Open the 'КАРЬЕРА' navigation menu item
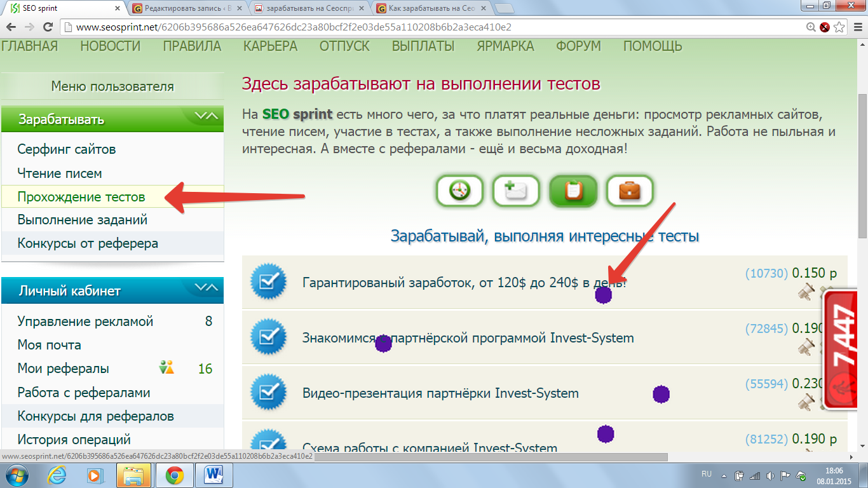Screen dimensions: 868x488 tap(270, 46)
